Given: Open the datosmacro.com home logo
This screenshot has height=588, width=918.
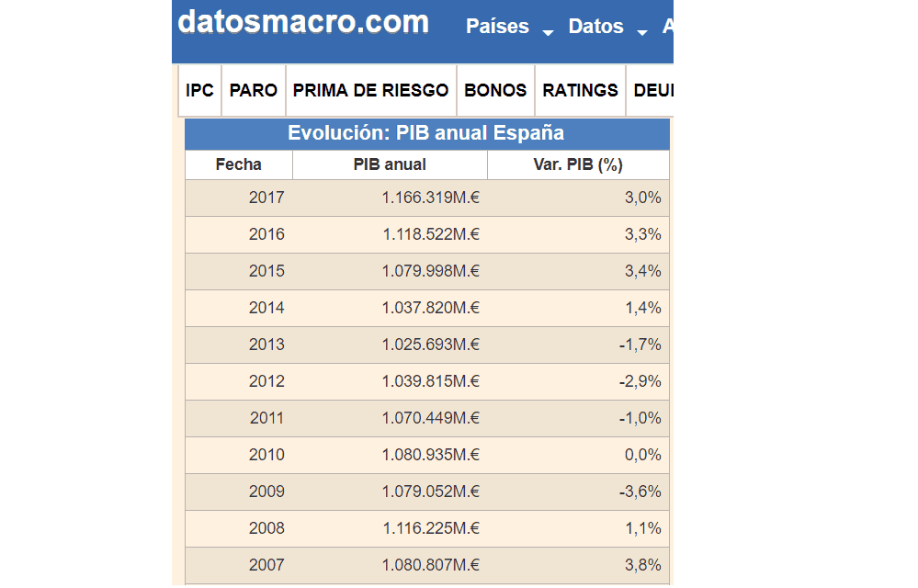Looking at the screenshot, I should (303, 22).
